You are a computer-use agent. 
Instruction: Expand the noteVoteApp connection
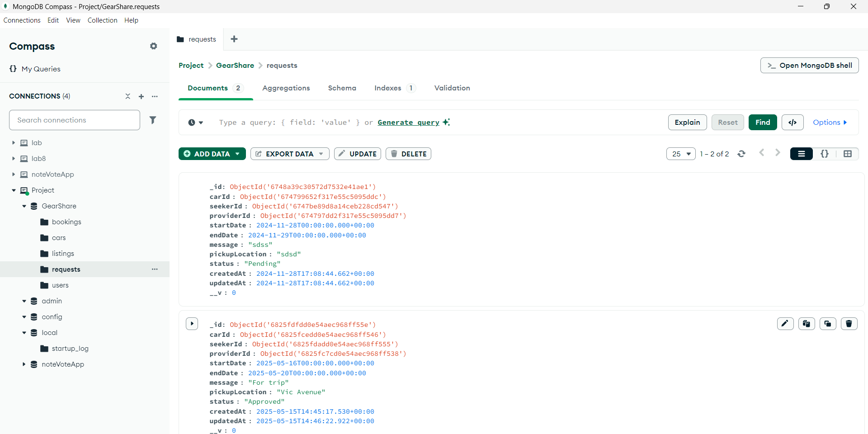pos(14,175)
